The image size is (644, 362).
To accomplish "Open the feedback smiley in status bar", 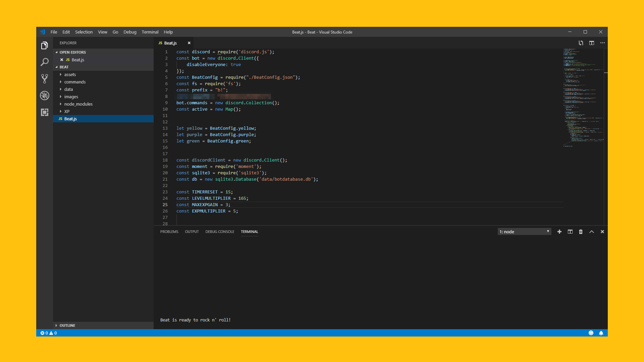I will point(591,333).
